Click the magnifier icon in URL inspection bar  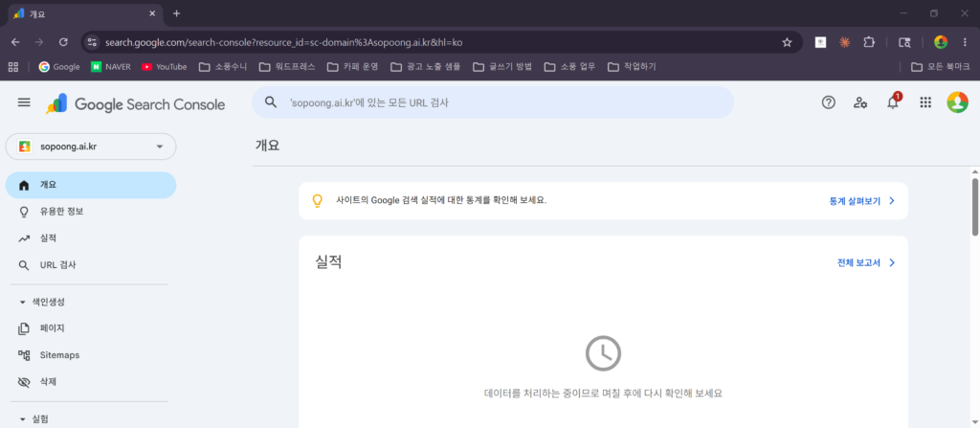coord(271,102)
